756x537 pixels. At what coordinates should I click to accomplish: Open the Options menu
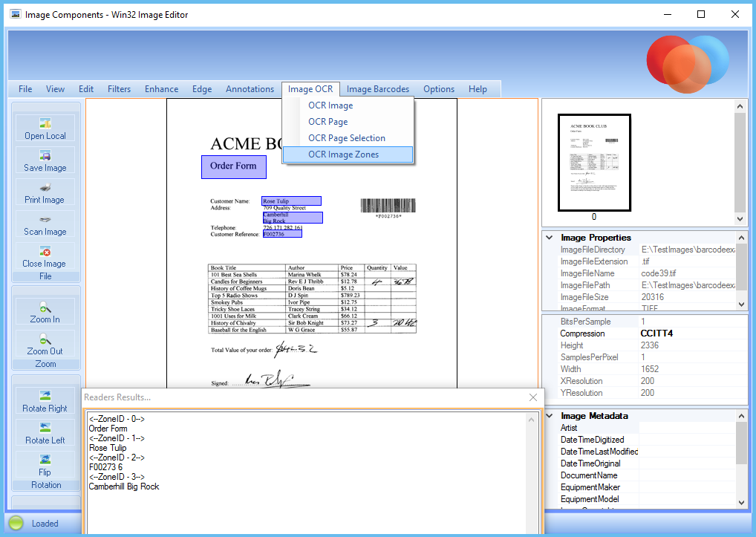point(439,89)
